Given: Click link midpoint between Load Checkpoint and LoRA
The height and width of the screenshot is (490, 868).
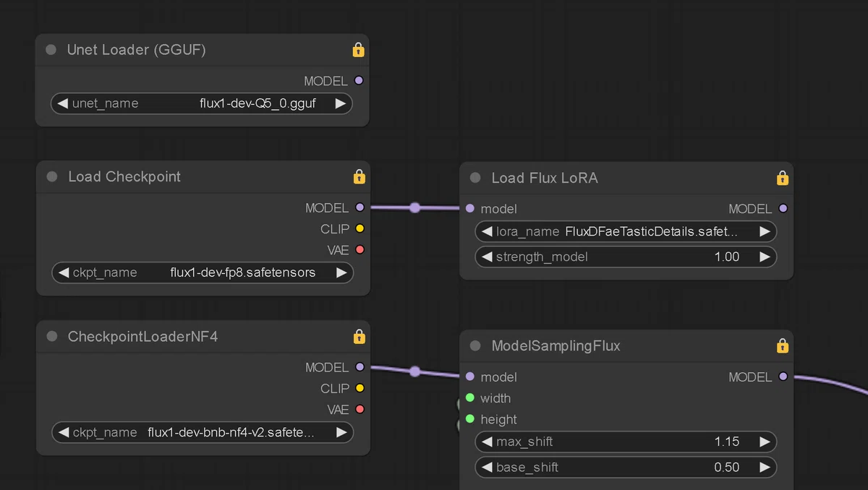Looking at the screenshot, I should (x=414, y=207).
